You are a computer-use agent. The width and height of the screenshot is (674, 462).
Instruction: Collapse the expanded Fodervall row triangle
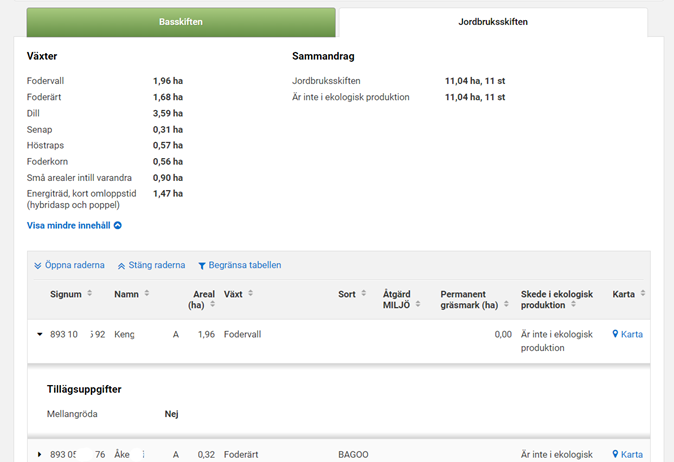(40, 334)
